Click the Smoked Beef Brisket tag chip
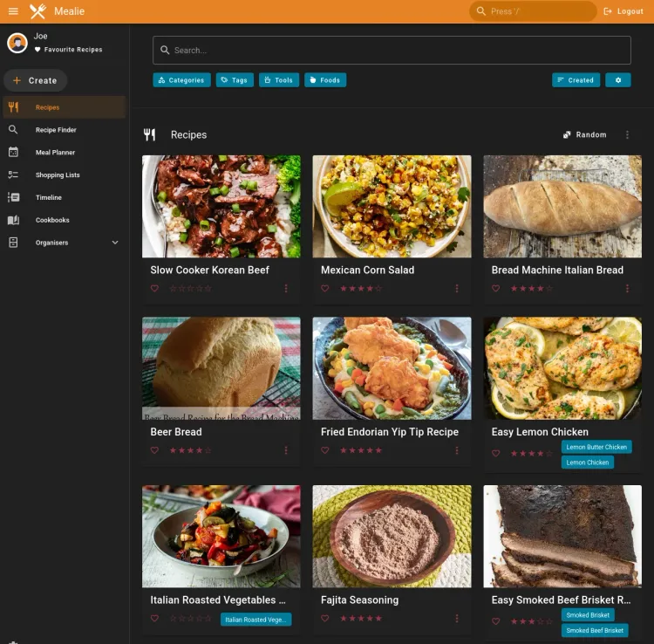The width and height of the screenshot is (654, 644). 595,631
